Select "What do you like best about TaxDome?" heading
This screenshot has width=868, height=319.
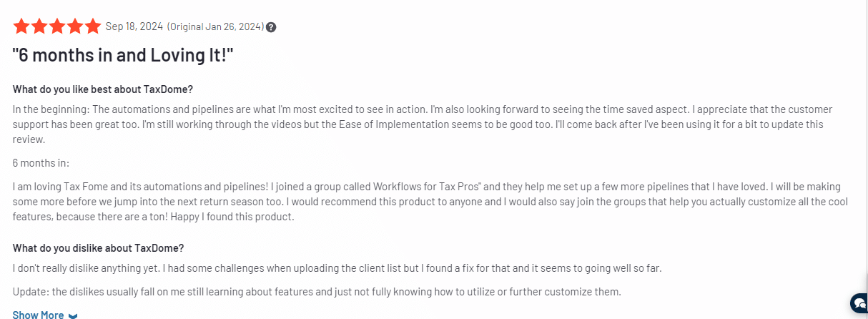(x=103, y=89)
